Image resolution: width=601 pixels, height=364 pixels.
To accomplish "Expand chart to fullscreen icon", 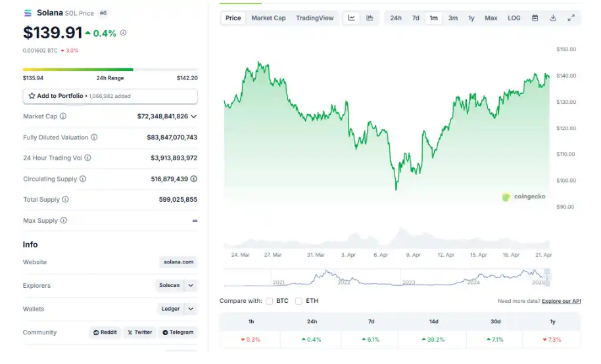I will pos(571,18).
